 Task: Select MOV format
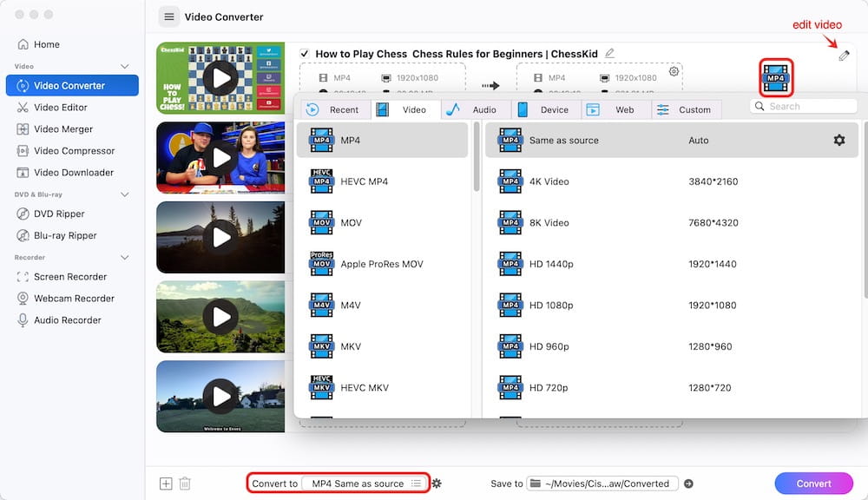coord(382,222)
